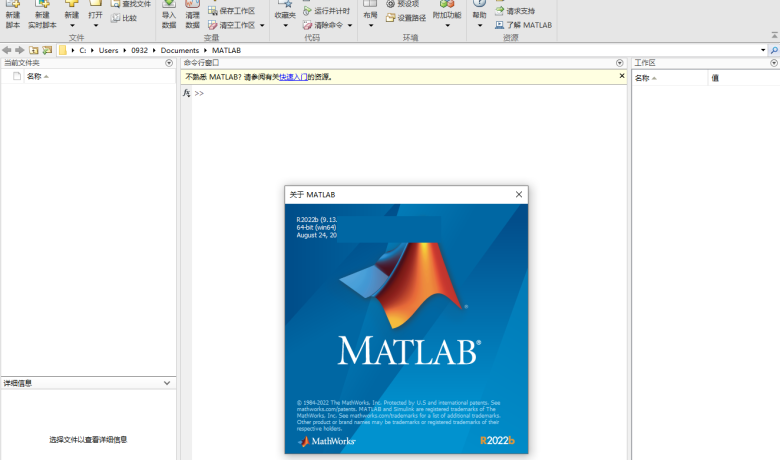Click 清除命令 (Clear Commands)
Screen dimensions: 780x460
coord(323,25)
